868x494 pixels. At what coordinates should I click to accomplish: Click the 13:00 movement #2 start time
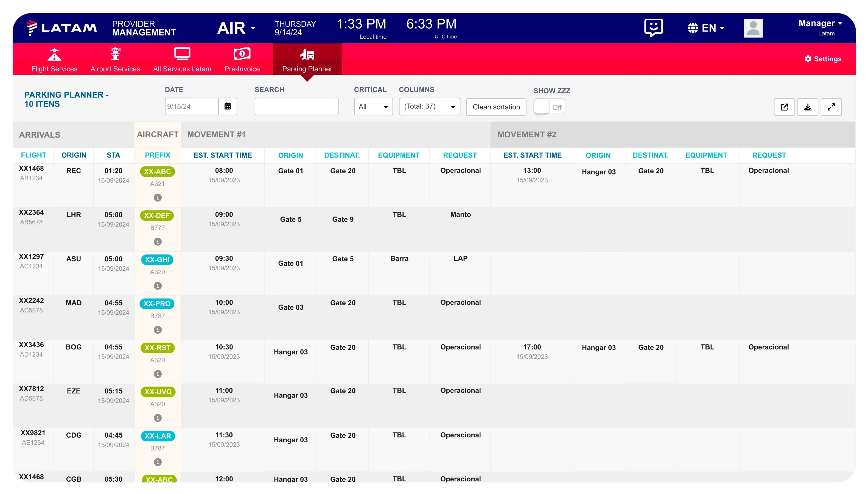[x=532, y=171]
